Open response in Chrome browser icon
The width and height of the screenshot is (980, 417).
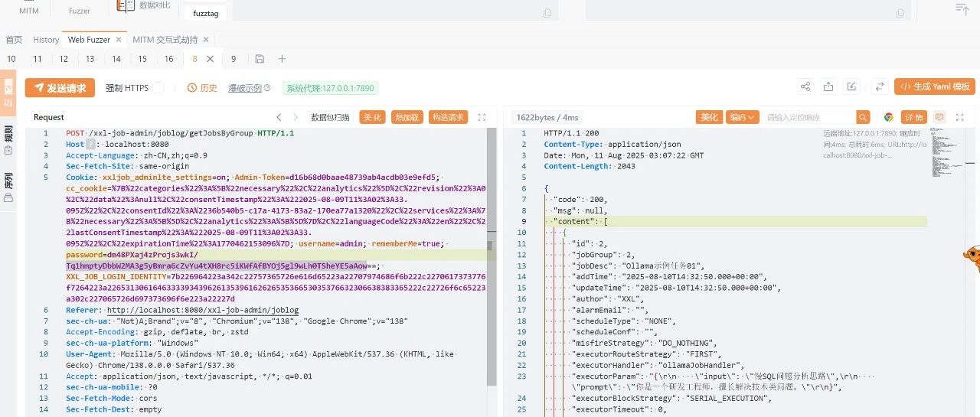click(x=889, y=117)
